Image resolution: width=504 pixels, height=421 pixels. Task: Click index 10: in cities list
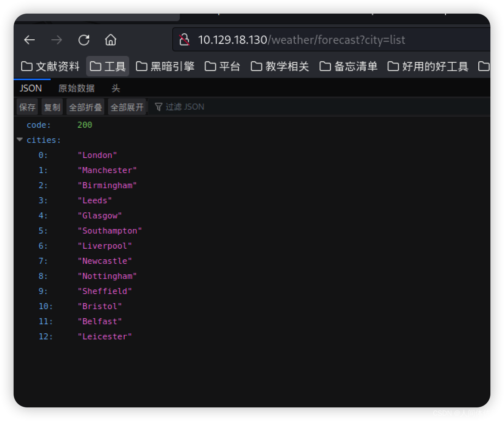click(46, 306)
